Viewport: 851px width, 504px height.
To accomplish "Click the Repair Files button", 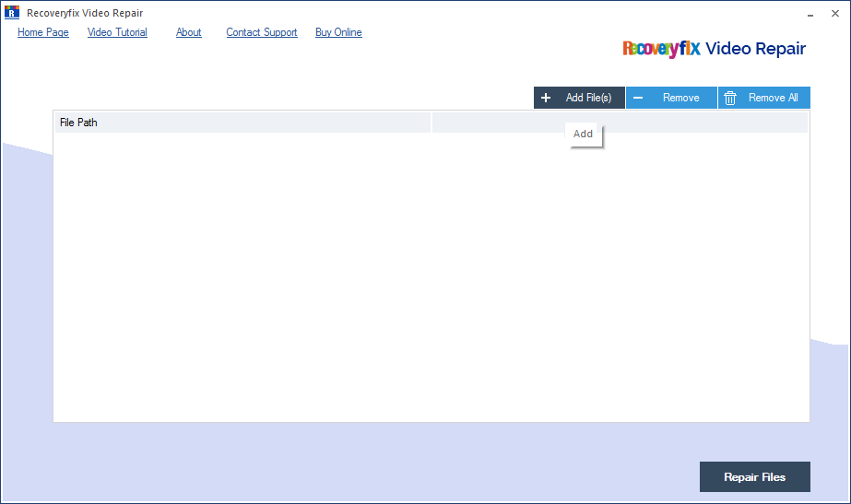I will (x=755, y=477).
